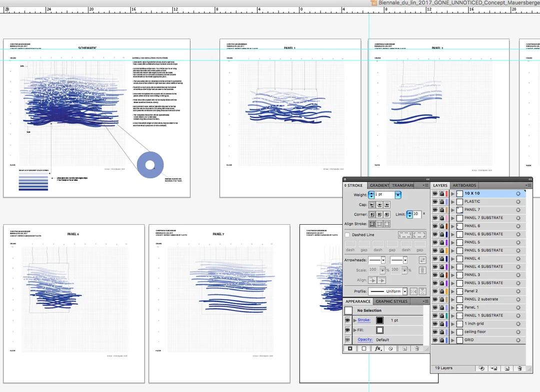The image size is (540, 392).
Task: Open the first Arrowheads dropdown
Action: [x=383, y=260]
